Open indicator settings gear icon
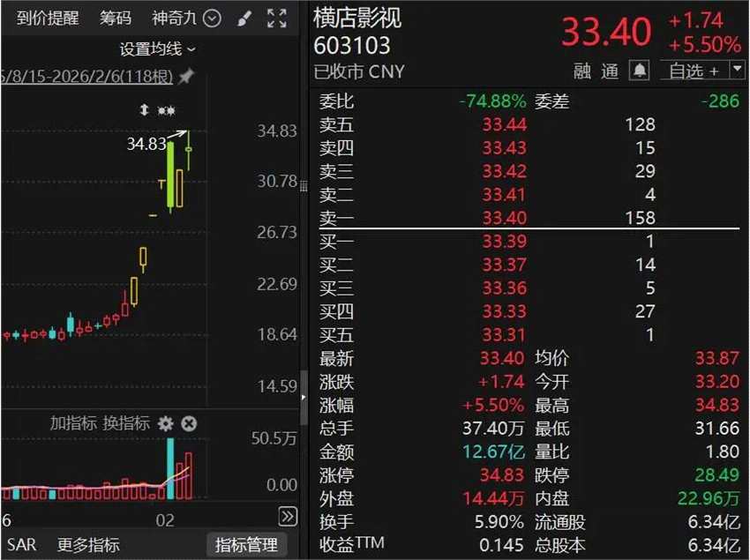Screen dimensions: 750x560 166,423
